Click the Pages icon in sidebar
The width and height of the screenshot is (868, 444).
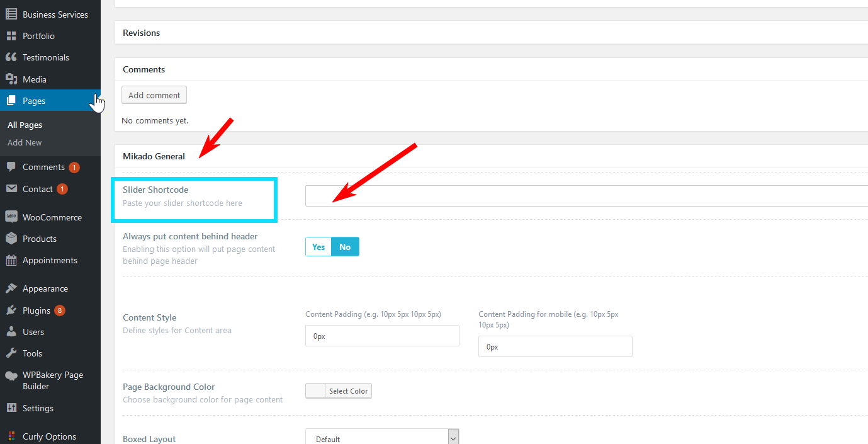tap(11, 101)
